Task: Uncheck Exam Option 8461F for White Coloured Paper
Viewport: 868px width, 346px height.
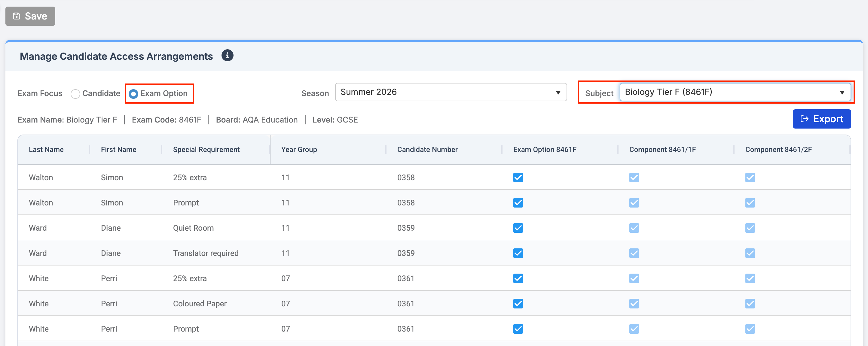Action: (518, 304)
